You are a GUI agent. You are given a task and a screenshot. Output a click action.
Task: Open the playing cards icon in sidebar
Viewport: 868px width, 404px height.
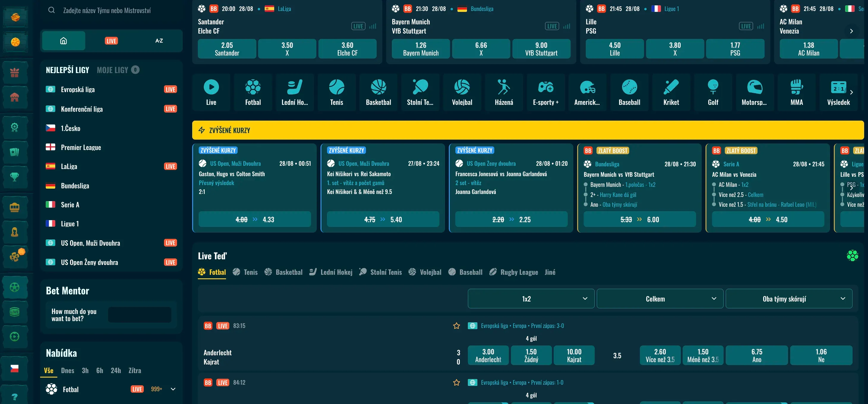(15, 152)
